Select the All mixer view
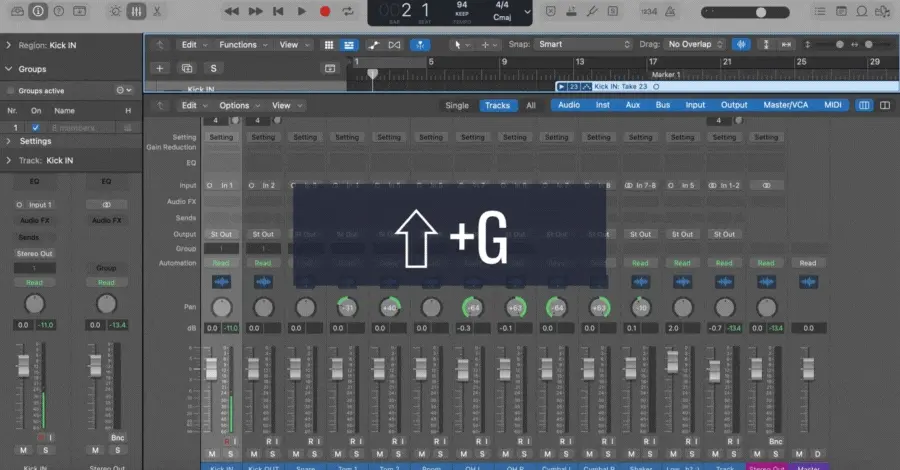This screenshot has height=470, width=900. click(531, 106)
